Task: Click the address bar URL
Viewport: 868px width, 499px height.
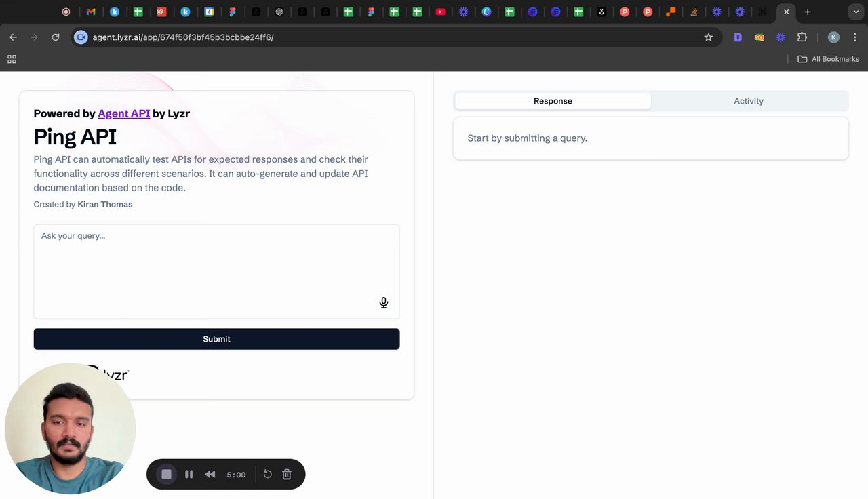Action: tap(183, 37)
